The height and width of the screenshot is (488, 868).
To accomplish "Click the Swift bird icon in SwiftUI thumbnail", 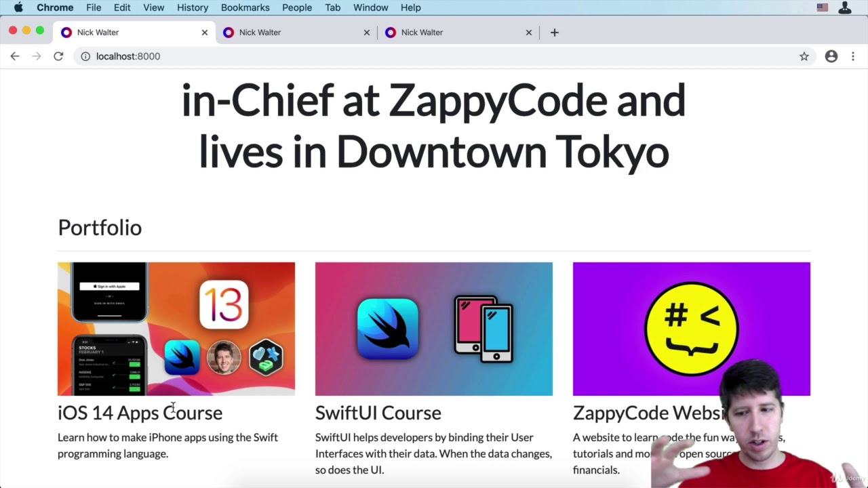I will 388,329.
